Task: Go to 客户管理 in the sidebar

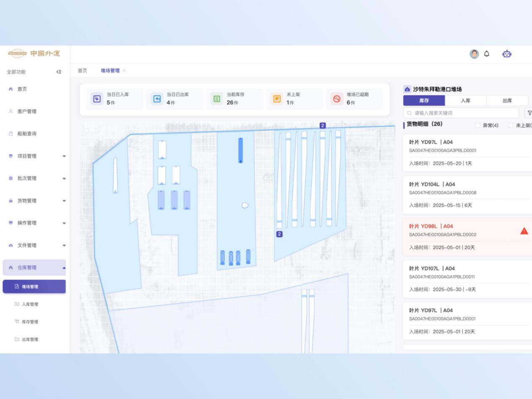Action: coord(27,111)
